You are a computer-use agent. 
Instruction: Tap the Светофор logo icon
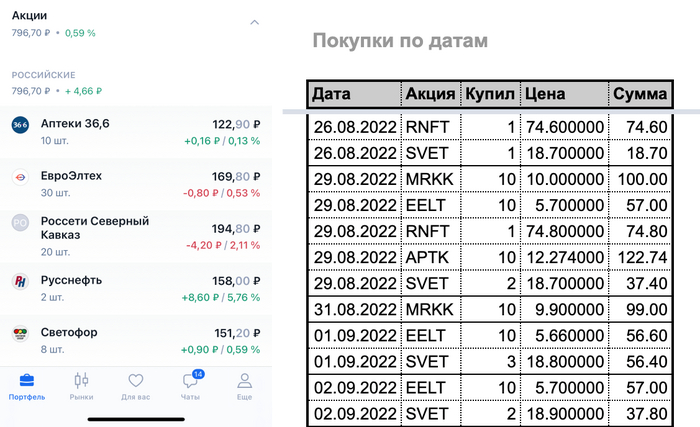coord(20,333)
